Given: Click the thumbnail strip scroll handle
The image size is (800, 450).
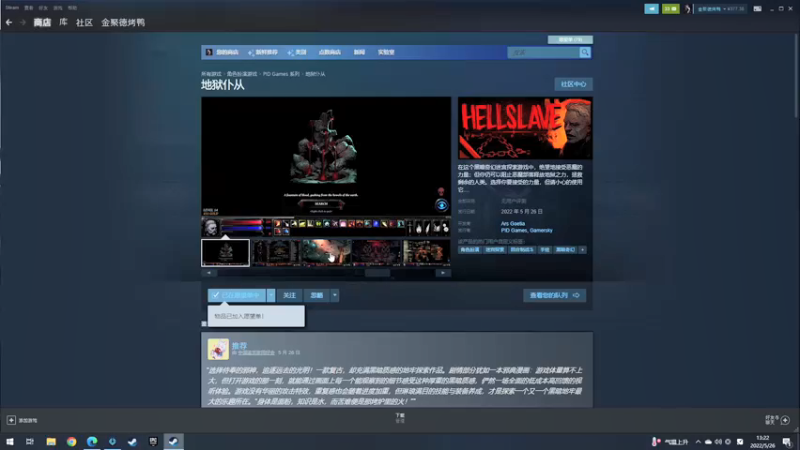Looking at the screenshot, I should point(378,273).
